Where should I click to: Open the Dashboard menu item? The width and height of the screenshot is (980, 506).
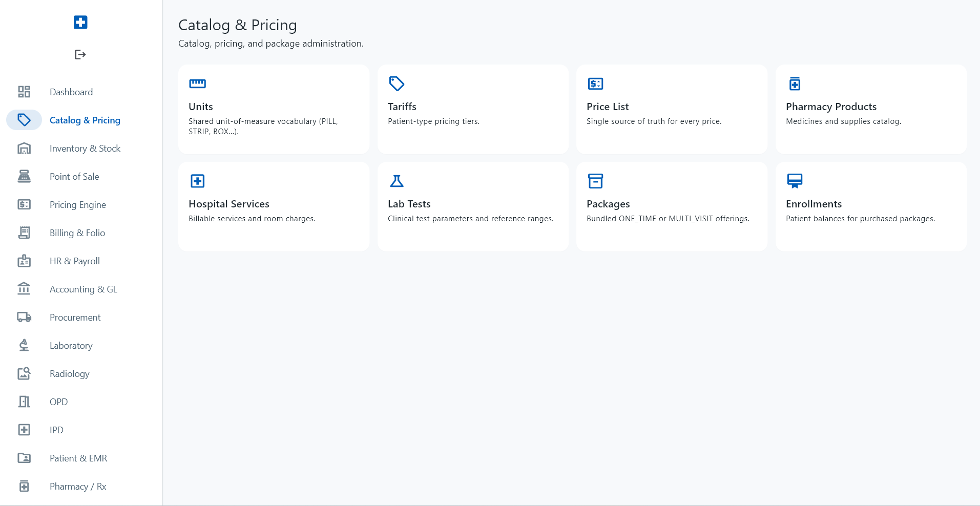[71, 92]
